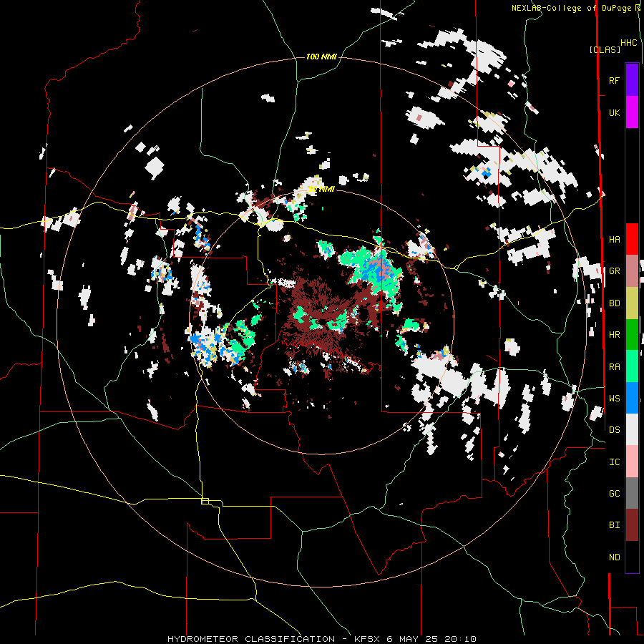Image resolution: width=644 pixels, height=644 pixels.
Task: Click the GC gray legend swatch
Action: 632,493
